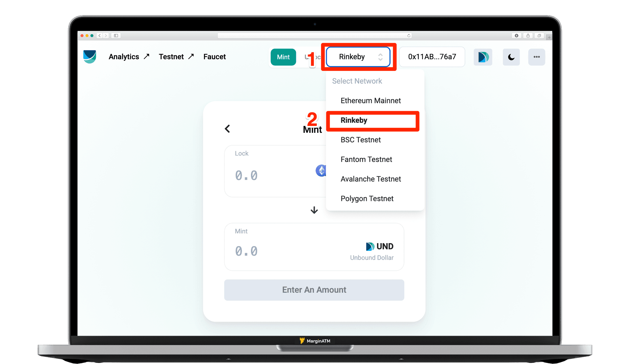Click the wallet address 0x11AB...76a7
630x364 pixels.
[x=432, y=56]
